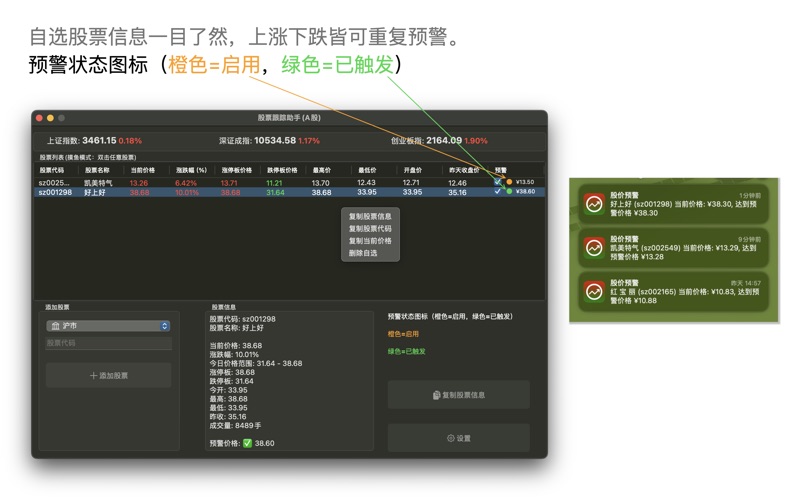The image size is (800, 500).
Task: Click the 上证指数 3461.15 index reading
Action: pos(94,140)
